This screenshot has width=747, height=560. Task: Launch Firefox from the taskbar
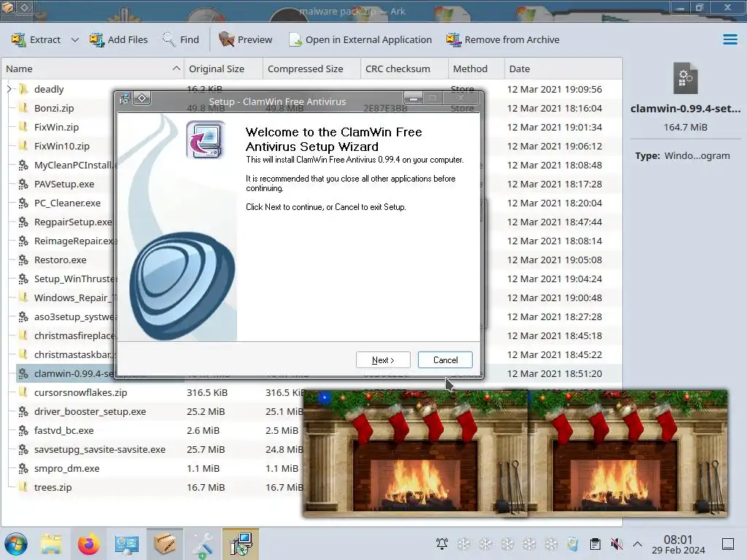(88, 544)
